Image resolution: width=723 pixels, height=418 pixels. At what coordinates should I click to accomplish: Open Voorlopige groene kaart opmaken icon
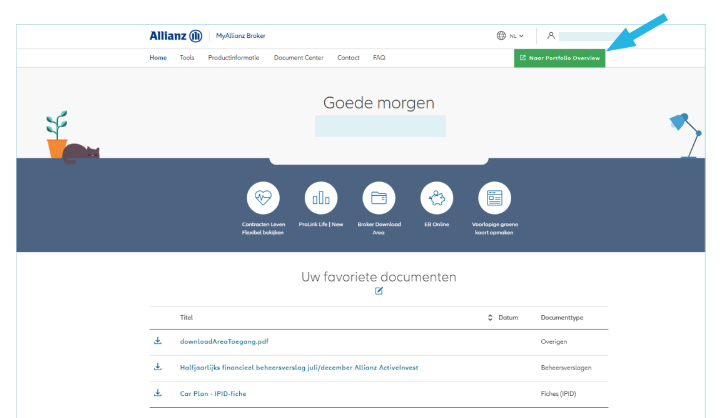coord(495,198)
